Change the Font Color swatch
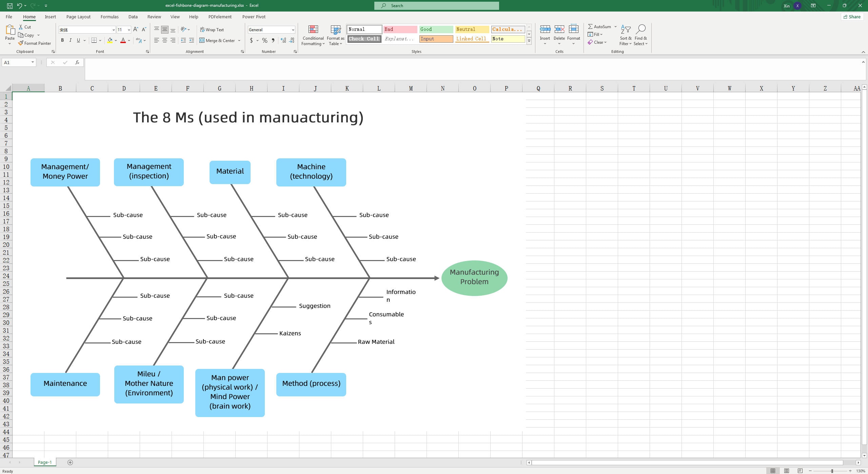The height and width of the screenshot is (474, 868). [123, 40]
